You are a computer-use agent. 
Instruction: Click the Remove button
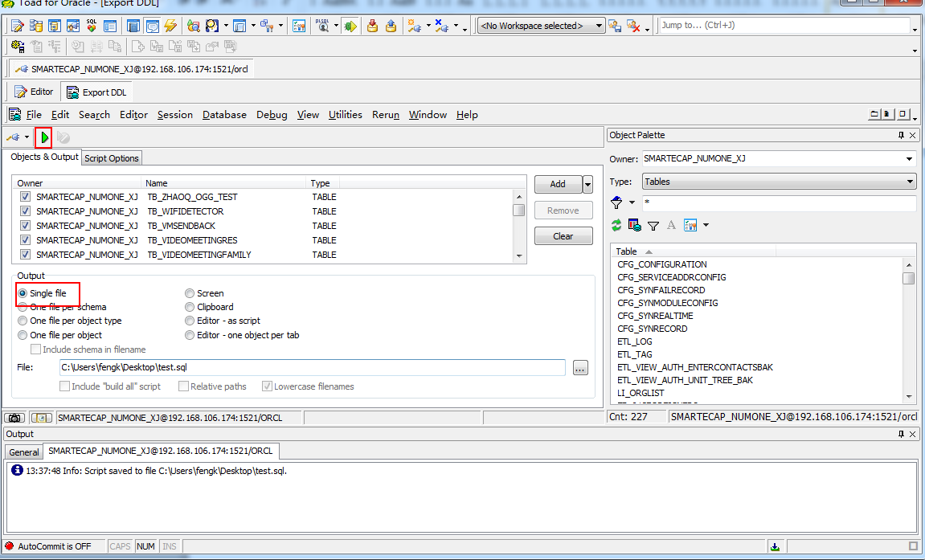(x=563, y=211)
